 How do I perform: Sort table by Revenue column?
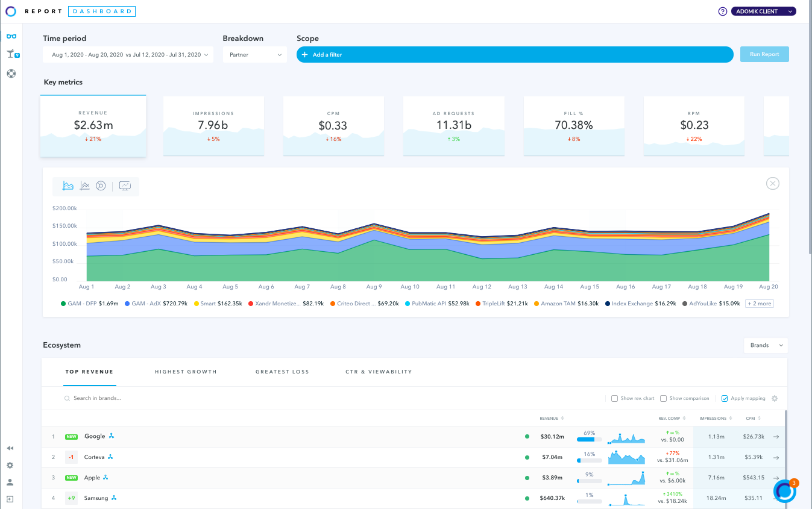552,418
